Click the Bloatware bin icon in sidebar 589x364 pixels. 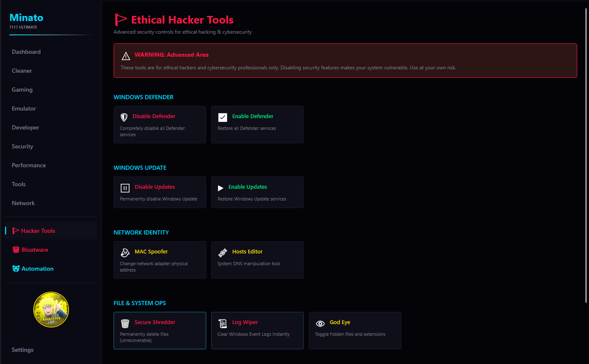pos(16,250)
